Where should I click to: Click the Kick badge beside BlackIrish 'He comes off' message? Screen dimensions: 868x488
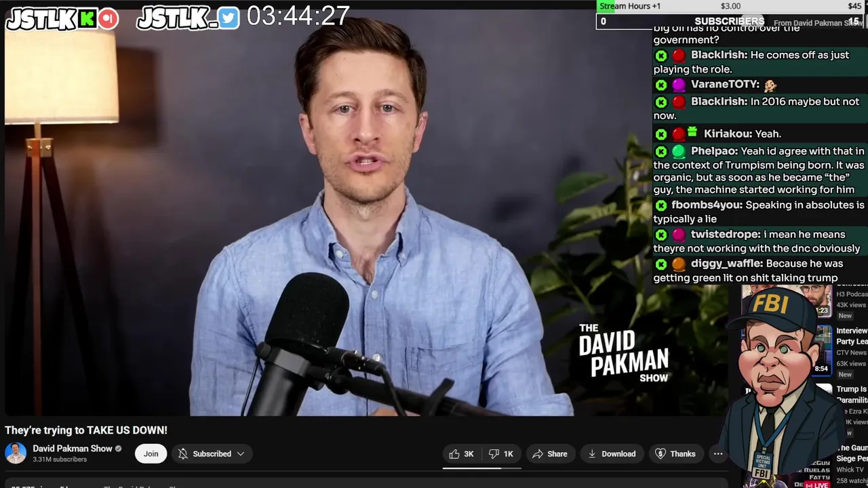(661, 56)
